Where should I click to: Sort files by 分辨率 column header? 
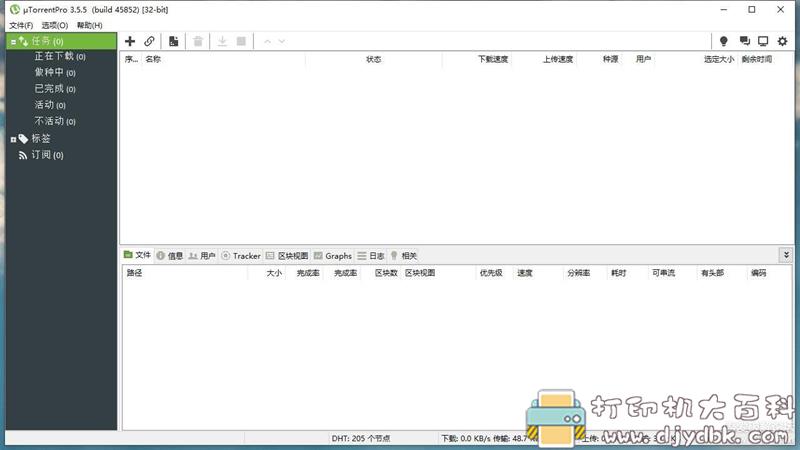click(x=579, y=273)
